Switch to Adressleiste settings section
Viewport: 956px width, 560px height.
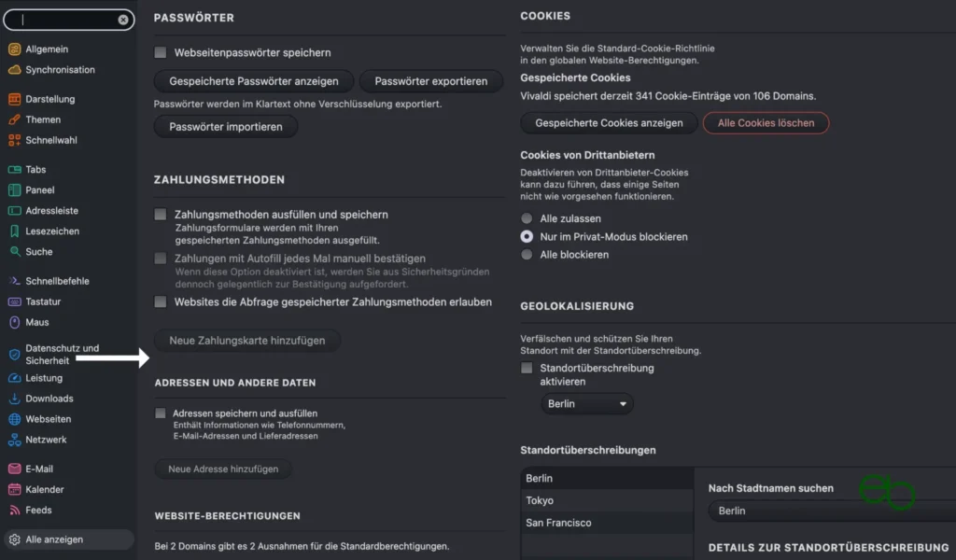[x=51, y=210]
